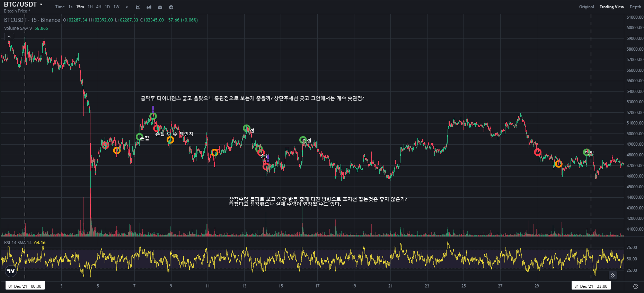Select the annotation starting with 삼각수렴 돌파로
The height and width of the screenshot is (293, 644).
point(318,199)
